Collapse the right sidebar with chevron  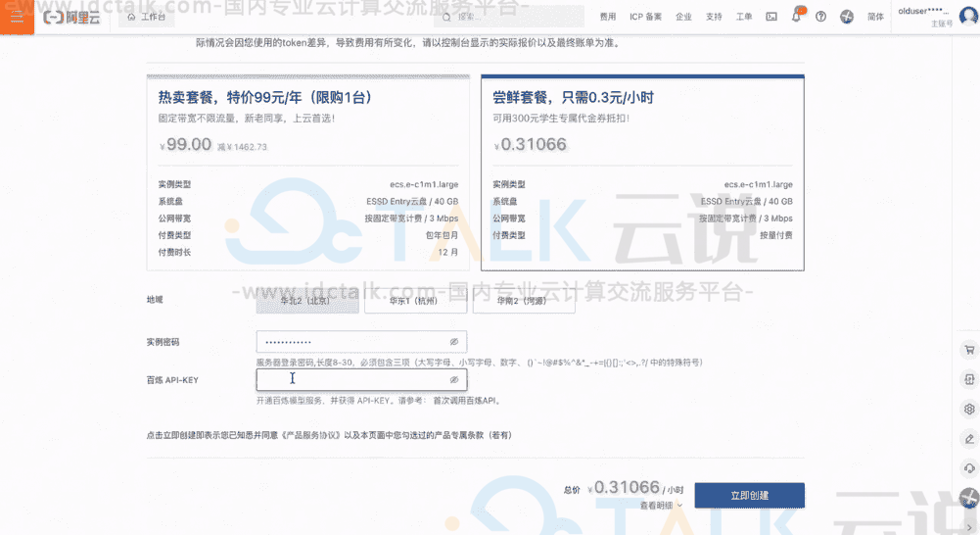(x=969, y=527)
